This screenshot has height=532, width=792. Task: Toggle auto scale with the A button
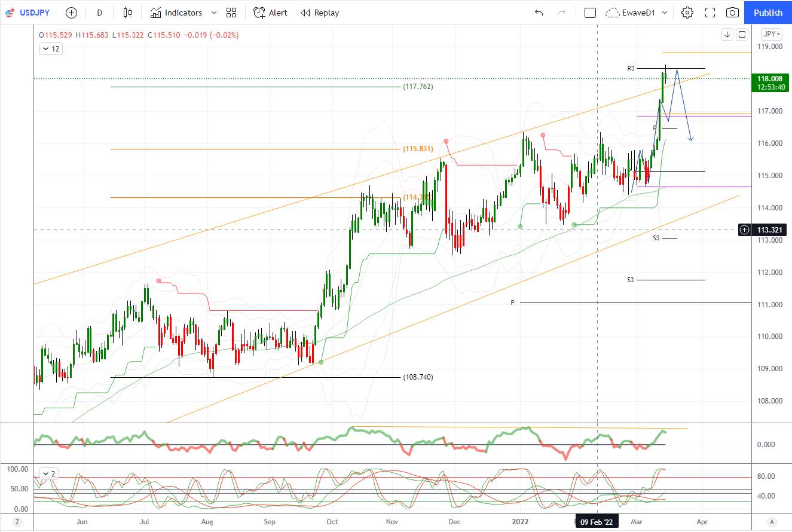tap(772, 521)
